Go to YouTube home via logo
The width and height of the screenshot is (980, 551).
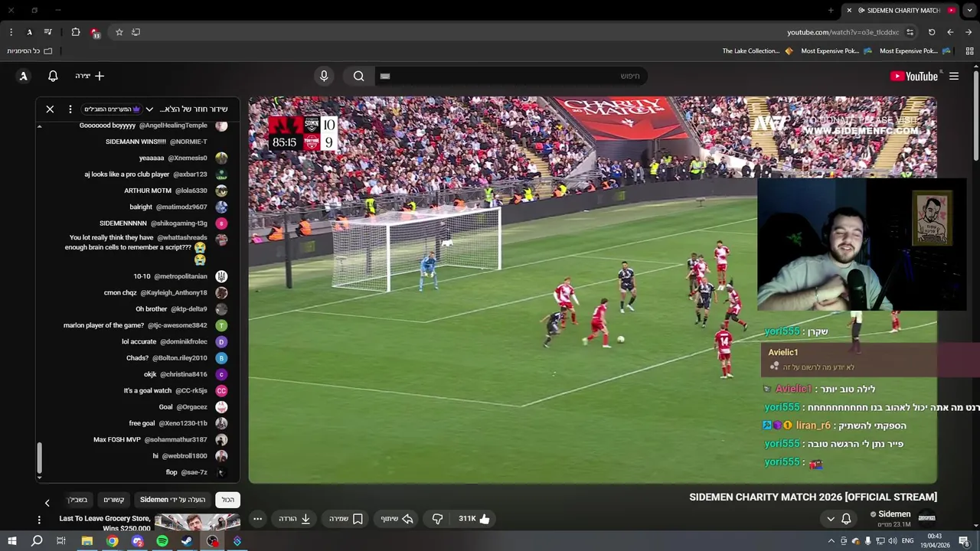(x=914, y=76)
